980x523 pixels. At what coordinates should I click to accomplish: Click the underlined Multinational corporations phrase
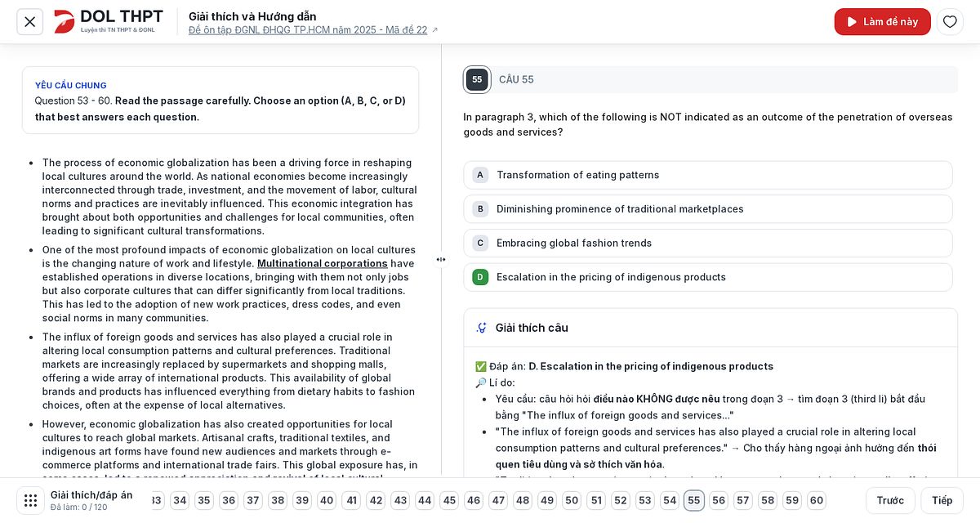click(x=323, y=263)
